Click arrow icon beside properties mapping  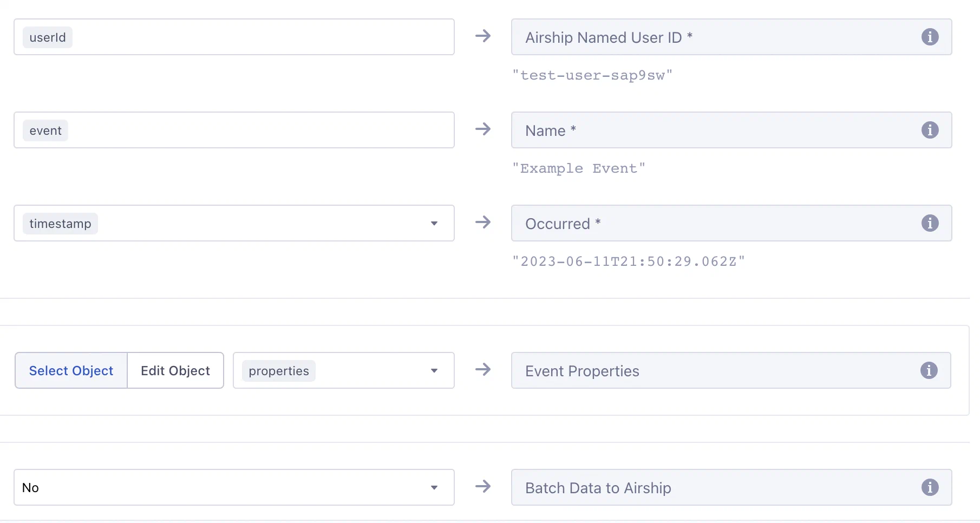click(x=483, y=370)
